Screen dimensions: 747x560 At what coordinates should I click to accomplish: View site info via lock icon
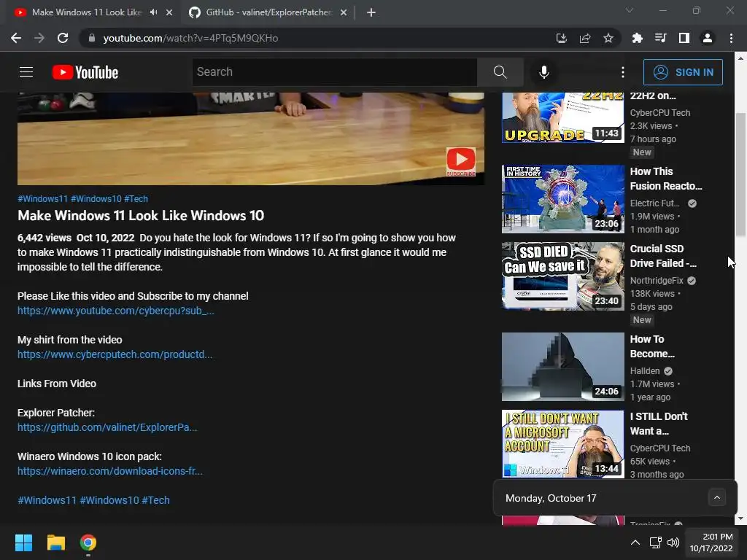click(92, 38)
